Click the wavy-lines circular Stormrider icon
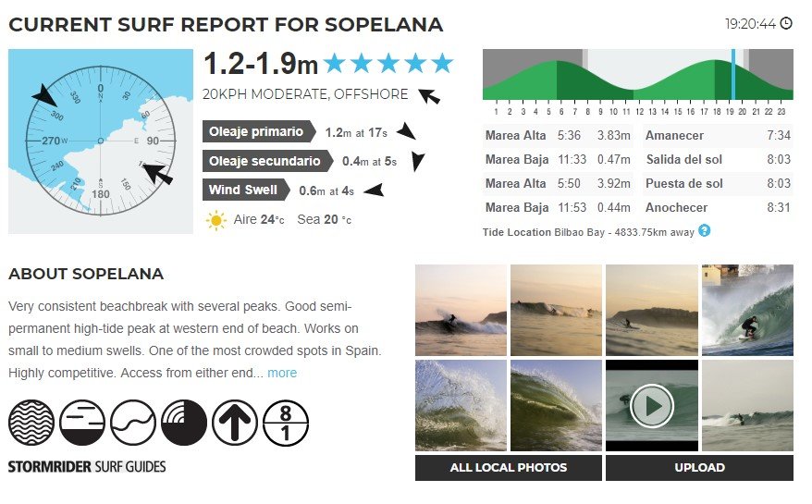The height and width of the screenshot is (504, 812). point(31,424)
